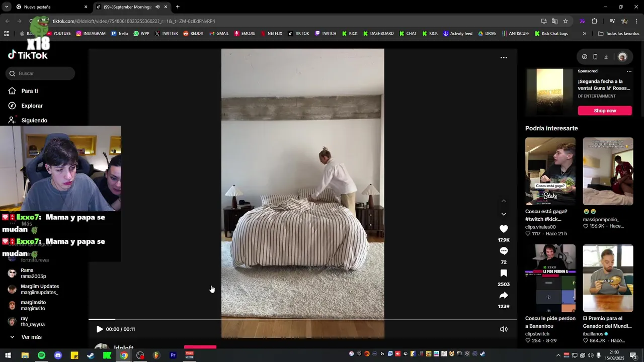Click the video progress bar

(x=302, y=319)
